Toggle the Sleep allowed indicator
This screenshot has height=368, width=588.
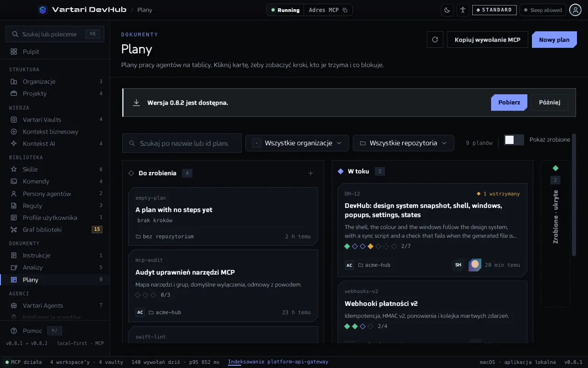(x=543, y=10)
